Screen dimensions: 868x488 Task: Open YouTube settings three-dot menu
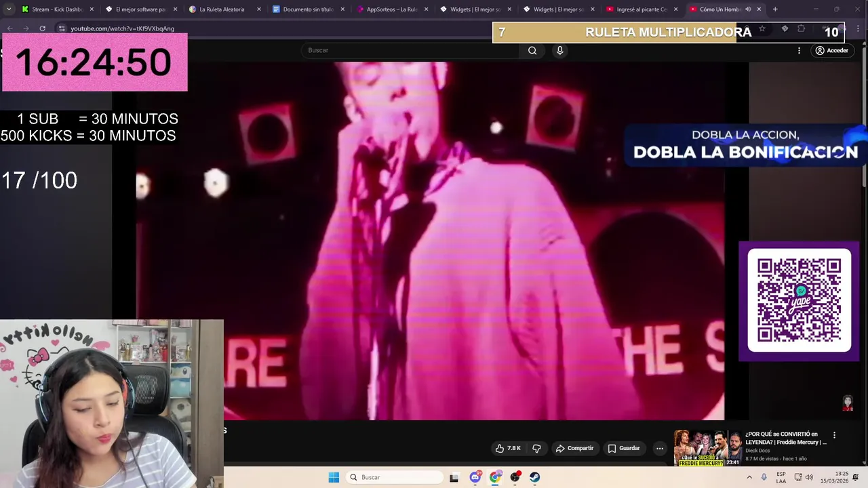[799, 50]
